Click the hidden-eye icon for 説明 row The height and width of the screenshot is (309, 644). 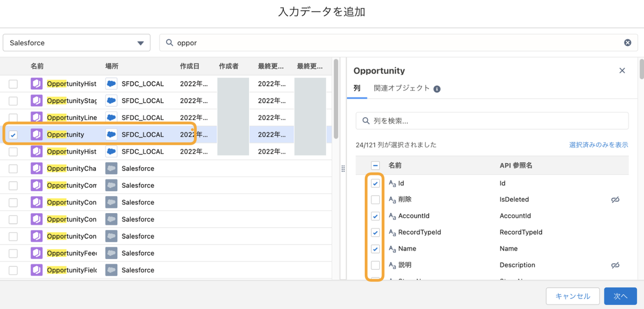click(615, 265)
